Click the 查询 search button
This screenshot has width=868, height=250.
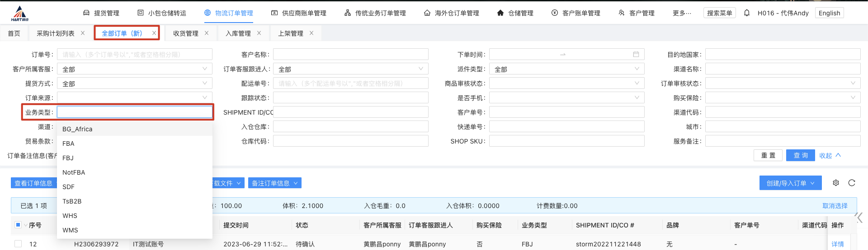[x=800, y=155]
